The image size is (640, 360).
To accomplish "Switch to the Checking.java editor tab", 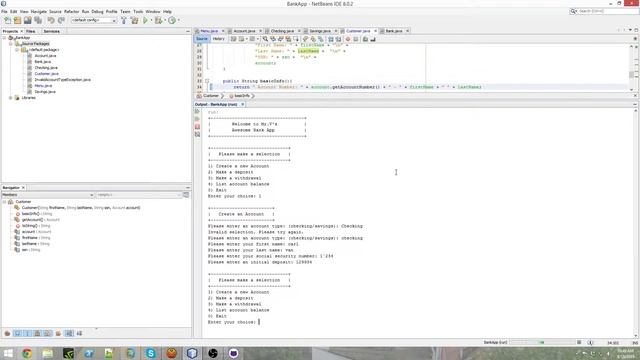I will tap(282, 31).
